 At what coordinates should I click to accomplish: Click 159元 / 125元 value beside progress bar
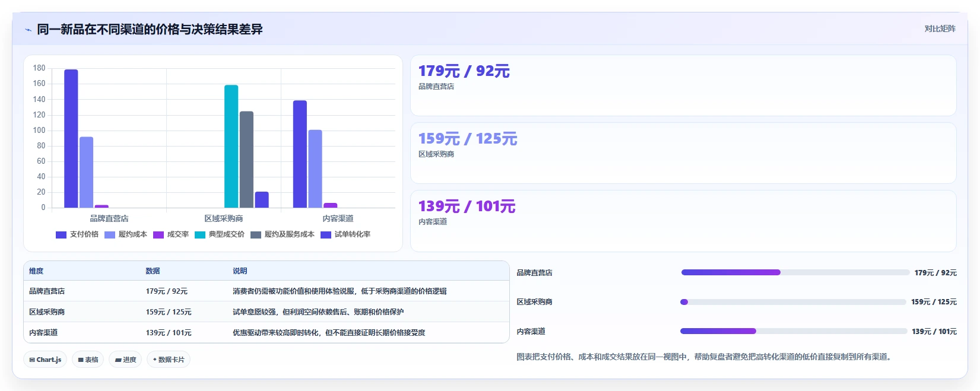pyautogui.click(x=934, y=302)
